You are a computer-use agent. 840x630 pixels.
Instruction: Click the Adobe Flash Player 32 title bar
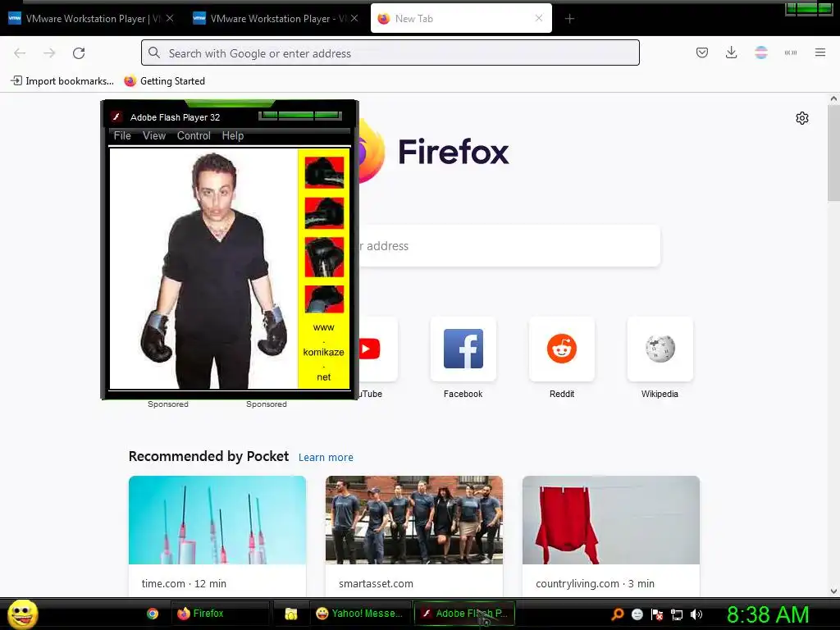(x=230, y=117)
